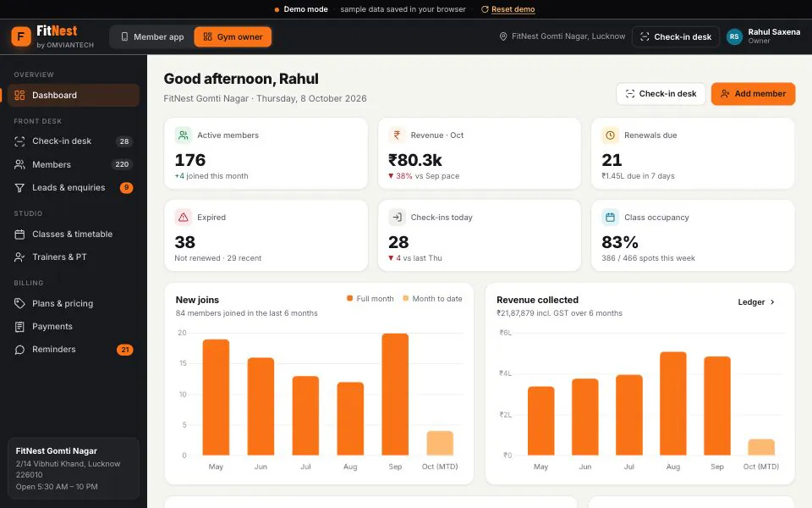The width and height of the screenshot is (812, 508).
Task: Click the Trainers & PT person icon
Action: click(19, 257)
